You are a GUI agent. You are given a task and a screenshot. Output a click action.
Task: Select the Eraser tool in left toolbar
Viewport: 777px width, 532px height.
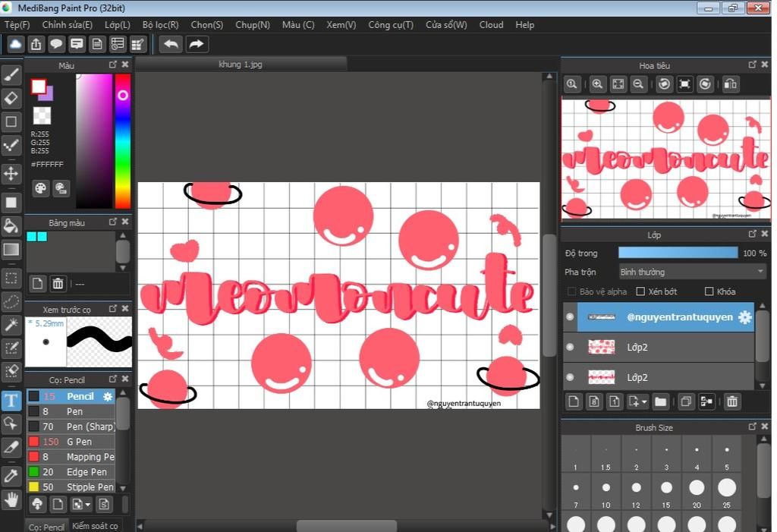11,98
